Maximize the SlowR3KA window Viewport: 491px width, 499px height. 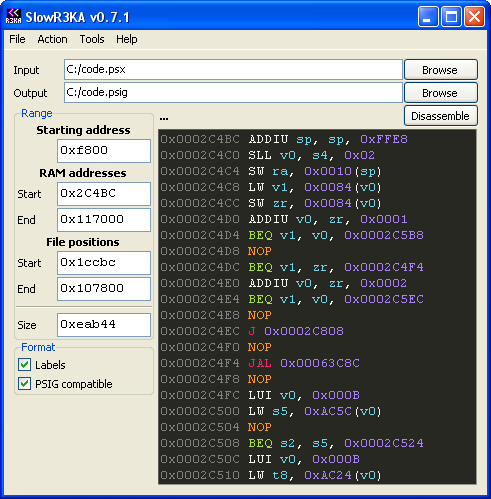point(451,16)
